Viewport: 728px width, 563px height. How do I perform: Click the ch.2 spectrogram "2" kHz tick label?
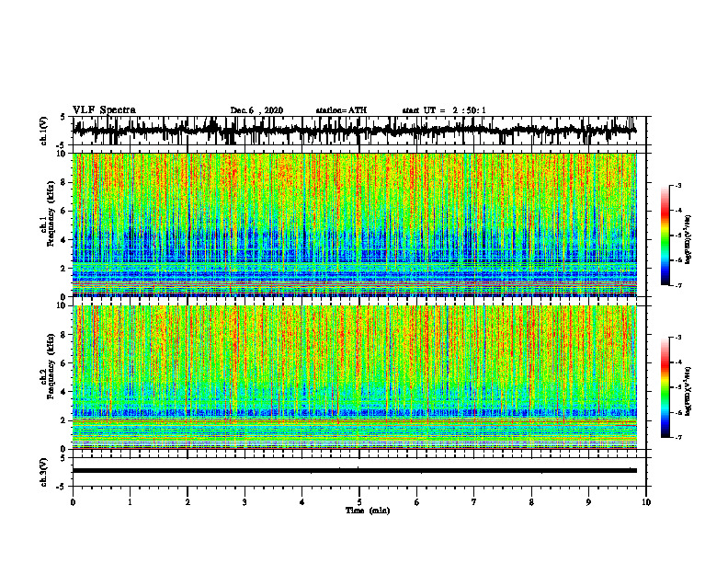pyautogui.click(x=63, y=420)
